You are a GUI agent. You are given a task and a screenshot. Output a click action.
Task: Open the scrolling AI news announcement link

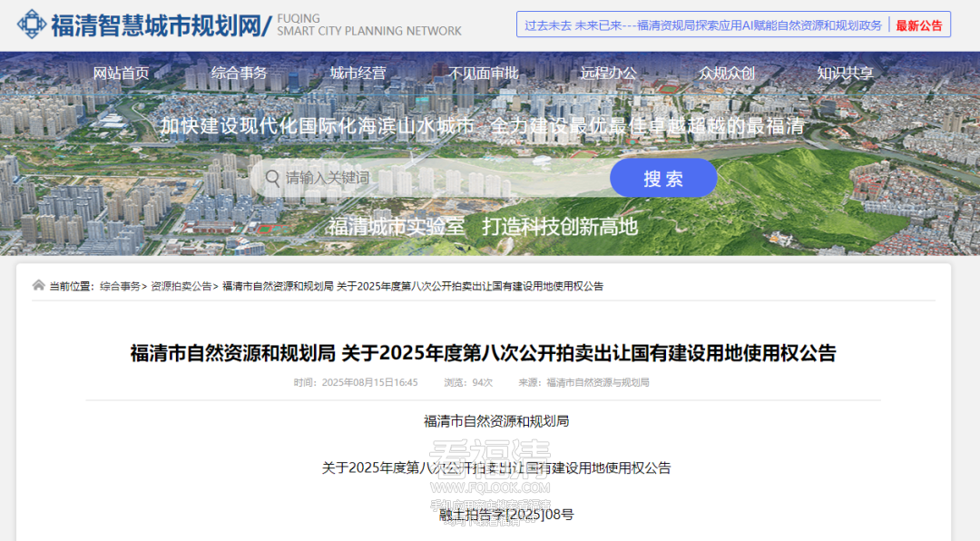(702, 25)
